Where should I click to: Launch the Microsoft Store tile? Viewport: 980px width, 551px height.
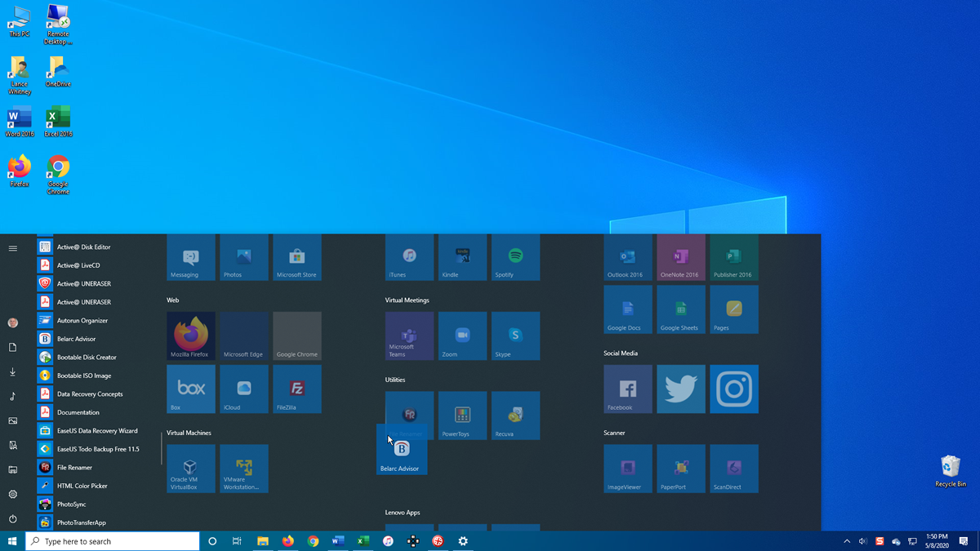(x=297, y=258)
